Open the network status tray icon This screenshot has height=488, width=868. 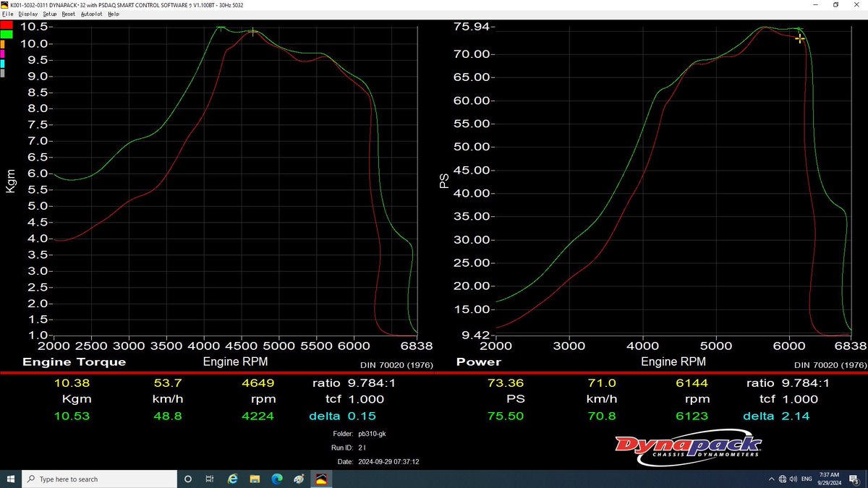783,479
